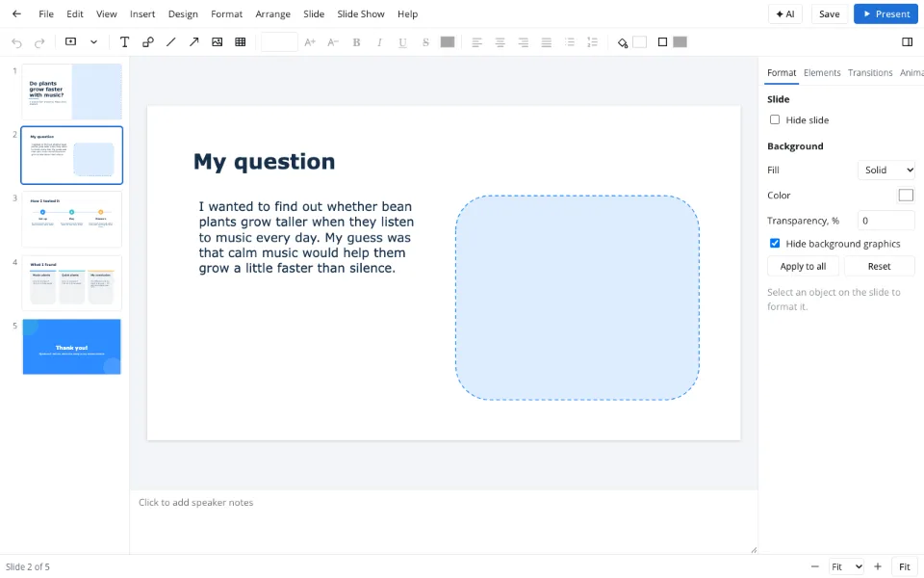Increase font size with A+ icon
This screenshot has height=578, width=924.
(310, 41)
